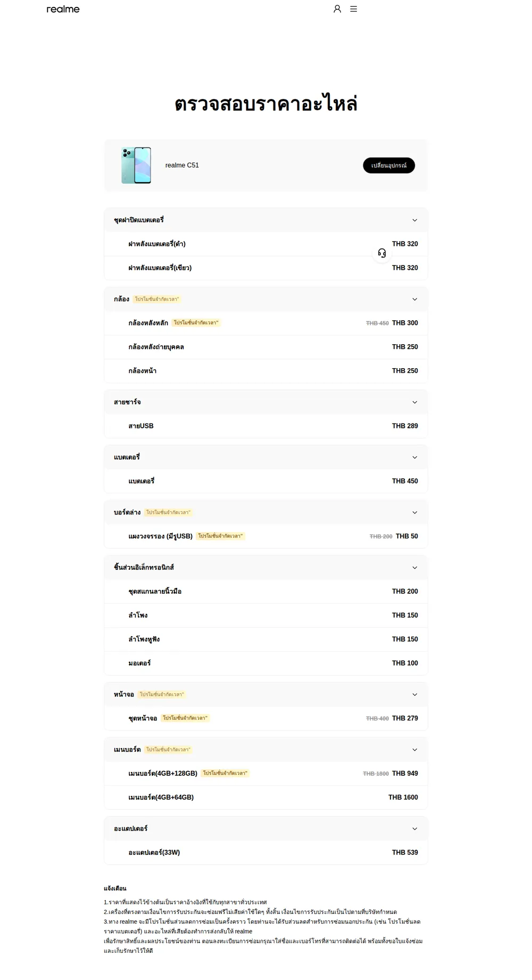Select the อะแดปเตอร์(33W) row

coord(266,852)
